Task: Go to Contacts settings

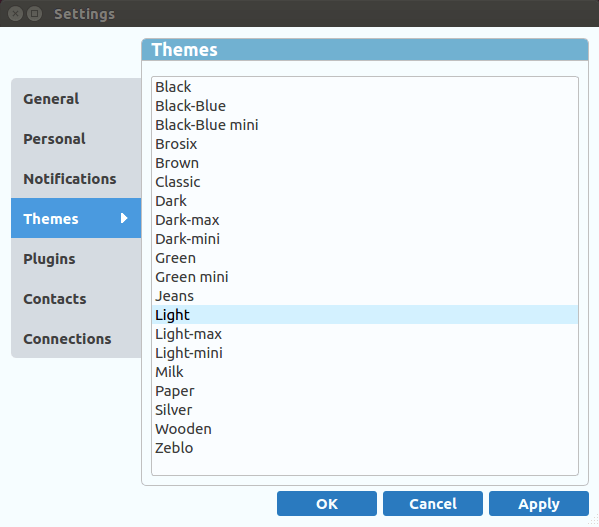Action: [x=76, y=299]
